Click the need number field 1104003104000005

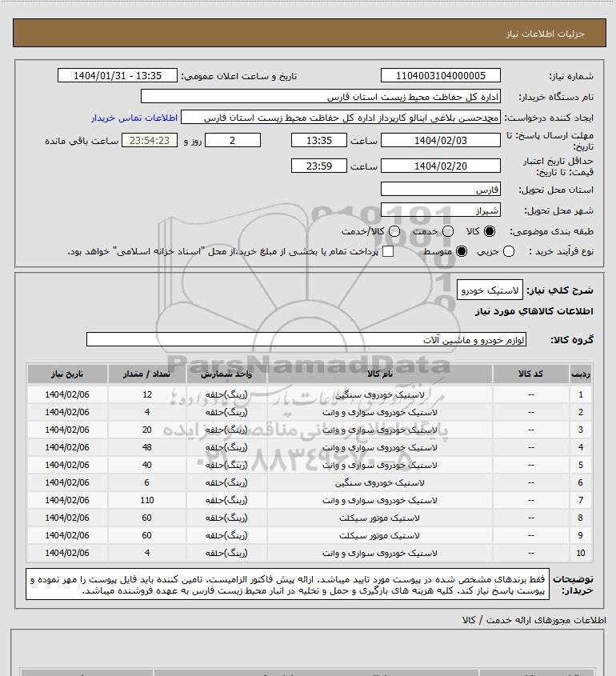(x=441, y=75)
